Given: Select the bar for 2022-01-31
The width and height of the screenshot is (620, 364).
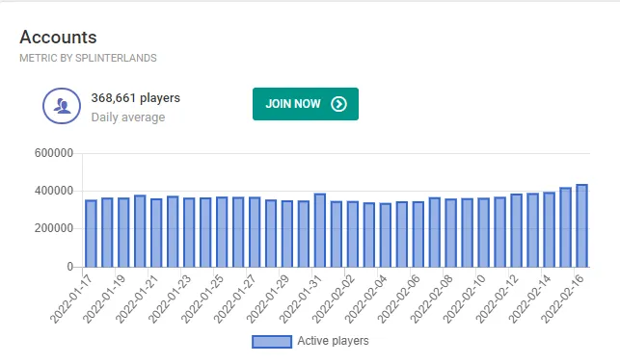Looking at the screenshot, I should 320,230.
